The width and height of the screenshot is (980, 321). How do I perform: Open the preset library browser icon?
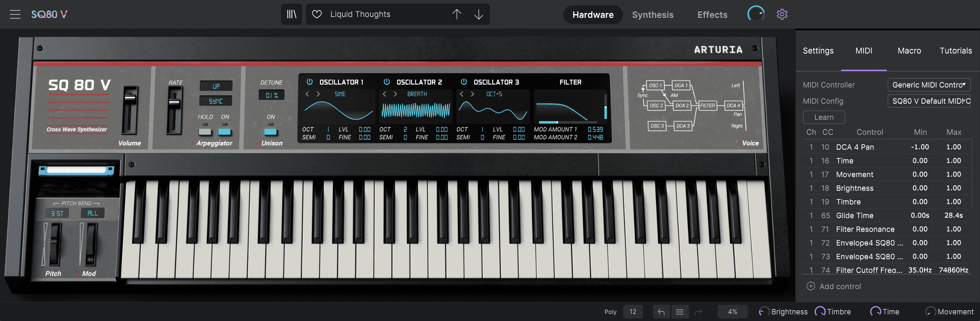[x=291, y=15]
